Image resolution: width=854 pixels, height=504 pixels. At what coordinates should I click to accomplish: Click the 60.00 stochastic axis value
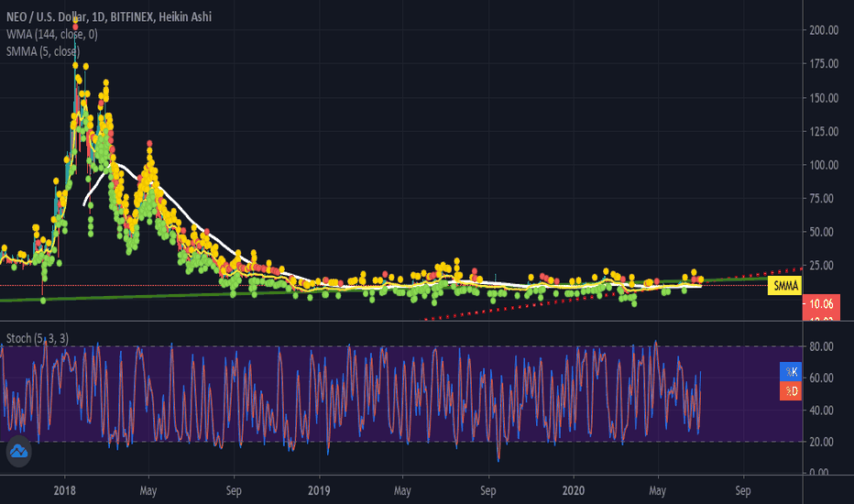tap(821, 378)
